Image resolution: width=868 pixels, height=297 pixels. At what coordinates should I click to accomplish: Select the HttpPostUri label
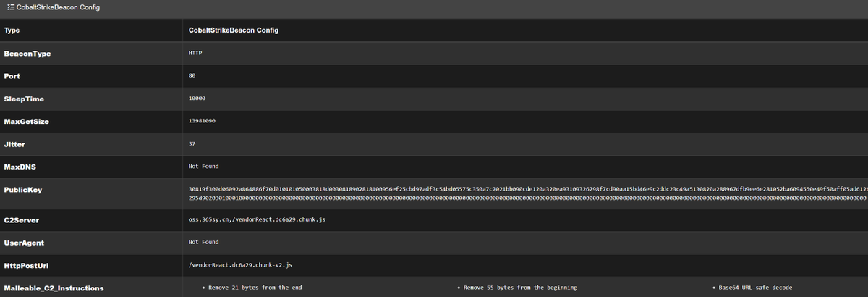25,265
